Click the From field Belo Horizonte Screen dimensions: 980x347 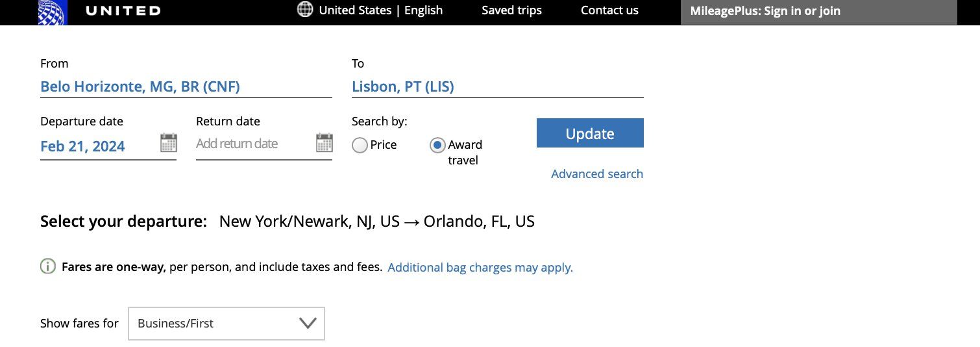(x=140, y=86)
